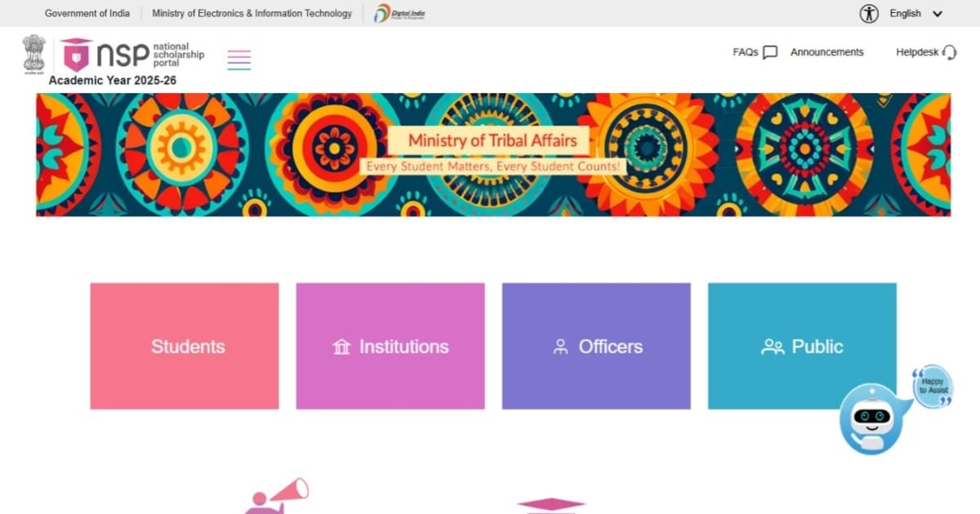Click the accessibility options icon
Screen dimensions: 980x514
(x=869, y=13)
